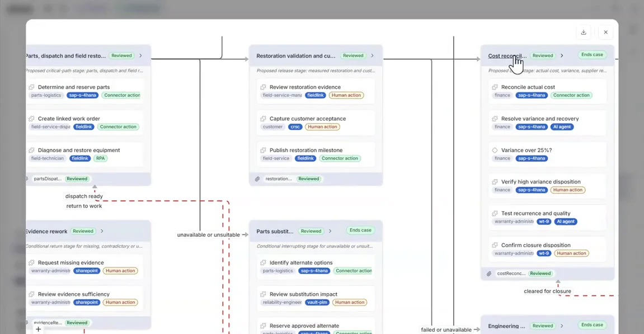Click the "failed or unavailable" transition label
This screenshot has height=334, width=644.
[446, 330]
